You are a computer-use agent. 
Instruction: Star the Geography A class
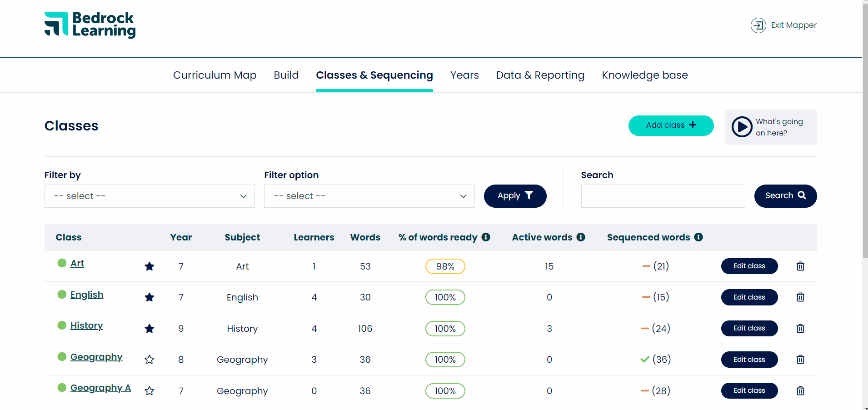[150, 390]
